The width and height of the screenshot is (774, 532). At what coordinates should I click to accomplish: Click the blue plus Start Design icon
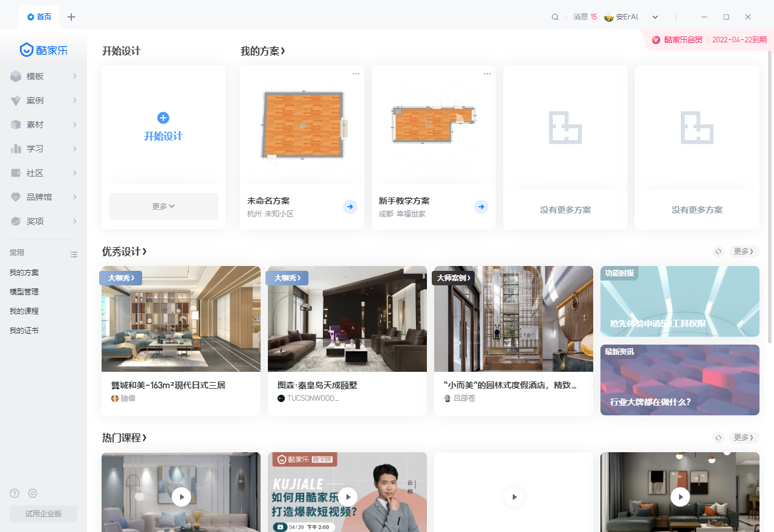tap(163, 118)
